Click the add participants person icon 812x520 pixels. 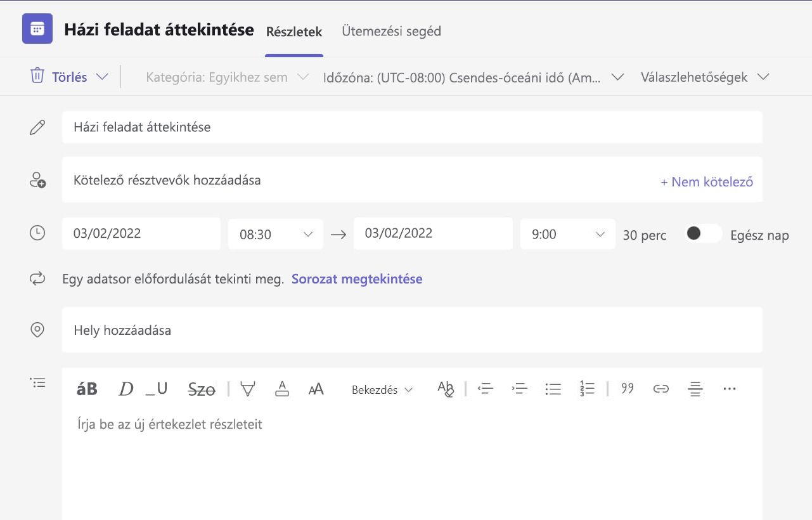tap(37, 180)
